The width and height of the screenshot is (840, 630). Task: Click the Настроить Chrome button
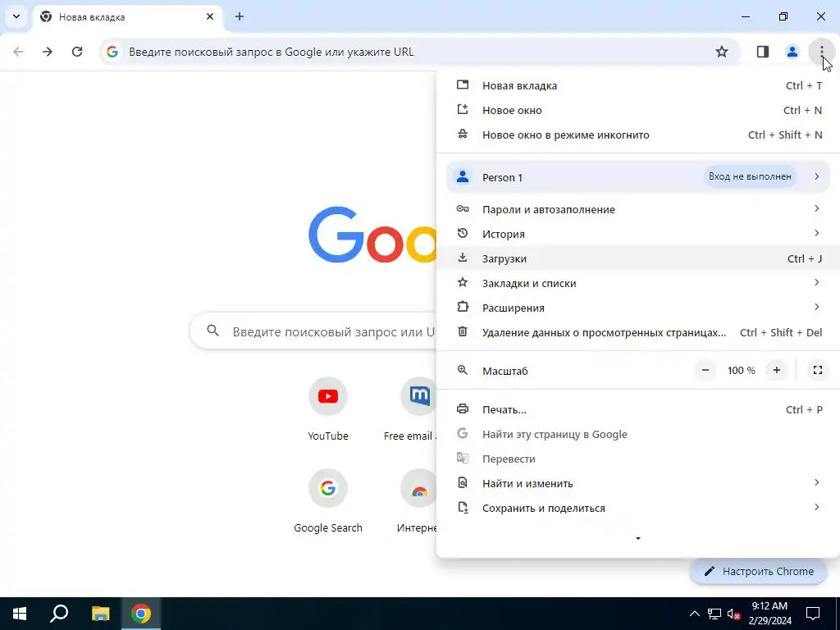759,572
